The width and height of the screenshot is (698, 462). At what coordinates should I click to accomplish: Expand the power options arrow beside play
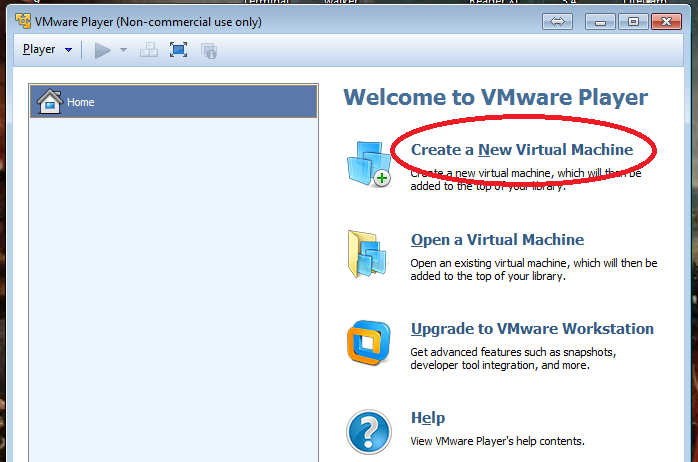tap(123, 50)
